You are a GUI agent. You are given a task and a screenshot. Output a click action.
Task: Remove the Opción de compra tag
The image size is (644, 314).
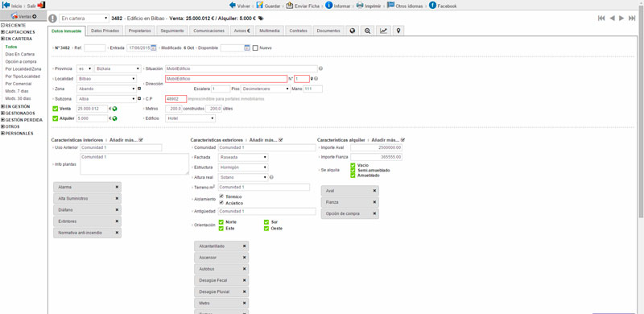(x=374, y=213)
